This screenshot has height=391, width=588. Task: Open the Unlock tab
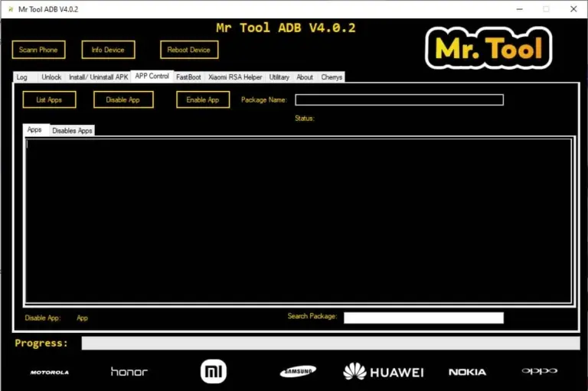51,77
